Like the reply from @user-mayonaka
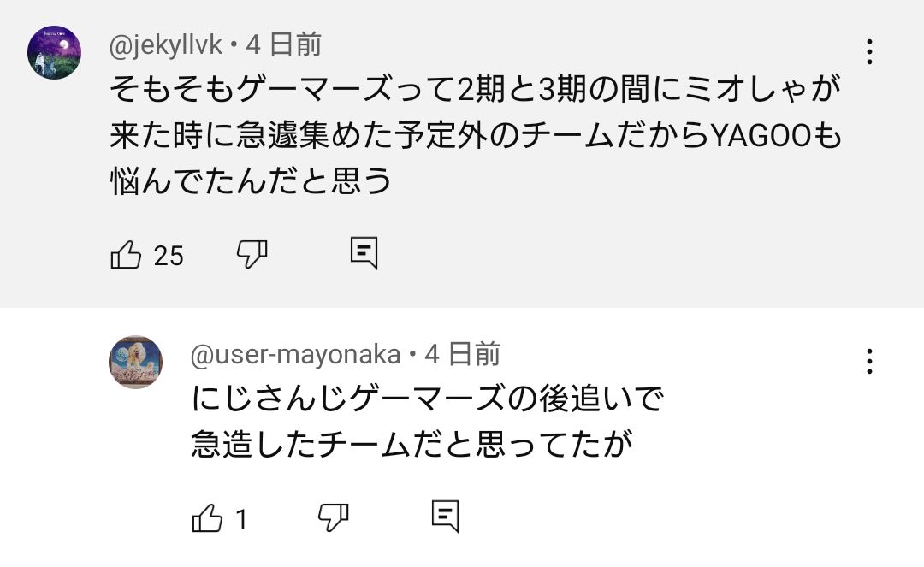This screenshot has width=924, height=567. tap(208, 517)
